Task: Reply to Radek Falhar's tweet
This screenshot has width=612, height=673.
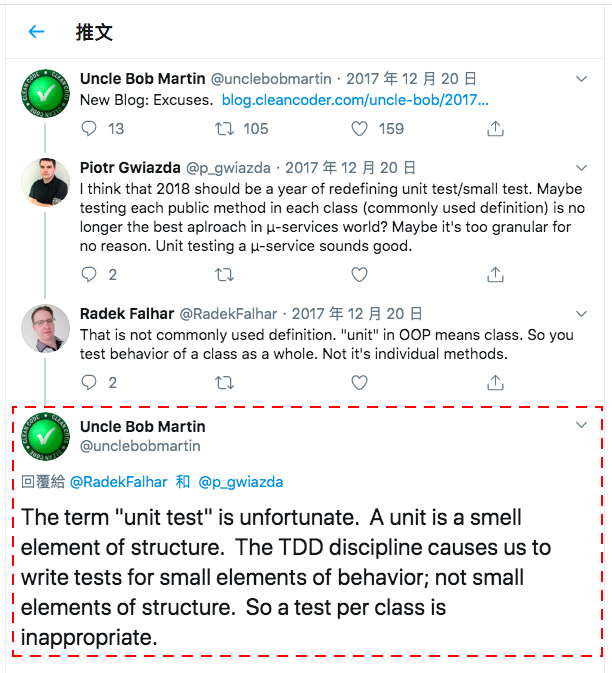Action: point(89,382)
